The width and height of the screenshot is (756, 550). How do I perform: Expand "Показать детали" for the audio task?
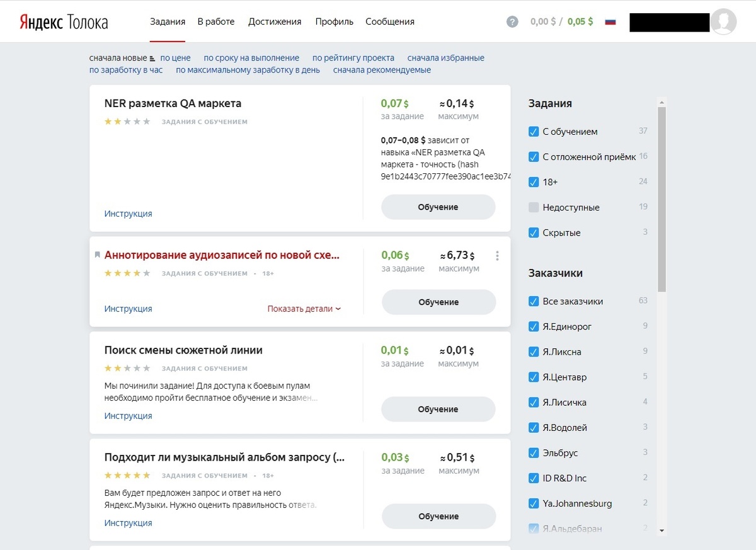[304, 309]
